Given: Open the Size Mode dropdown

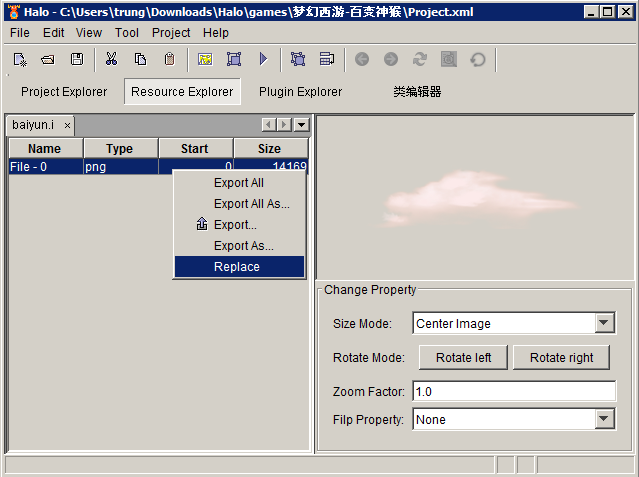Looking at the screenshot, I should tap(604, 323).
